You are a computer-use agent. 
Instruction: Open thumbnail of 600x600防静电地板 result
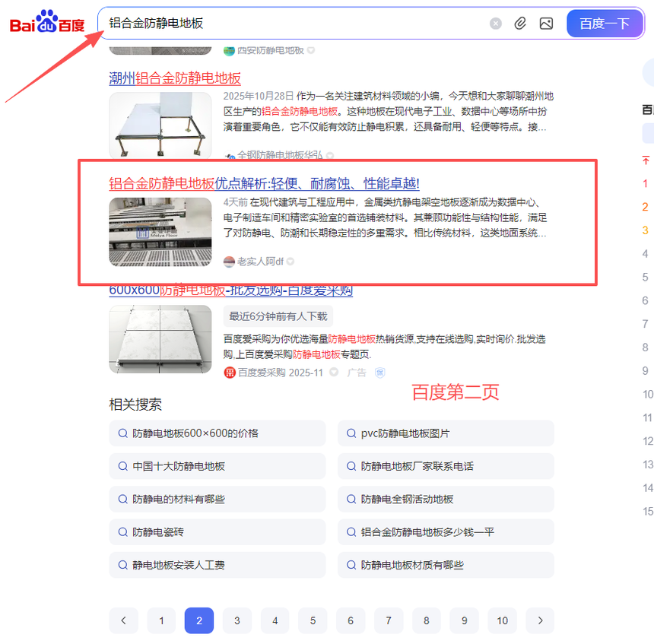[160, 339]
